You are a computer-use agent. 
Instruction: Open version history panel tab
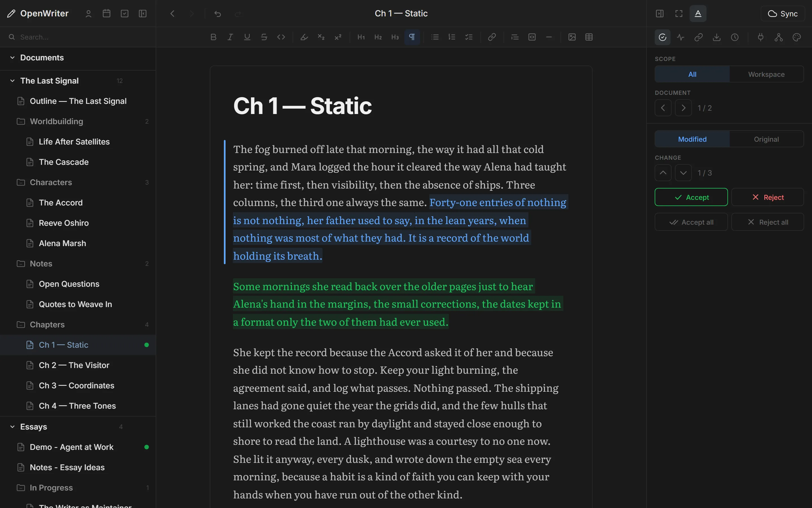point(735,37)
